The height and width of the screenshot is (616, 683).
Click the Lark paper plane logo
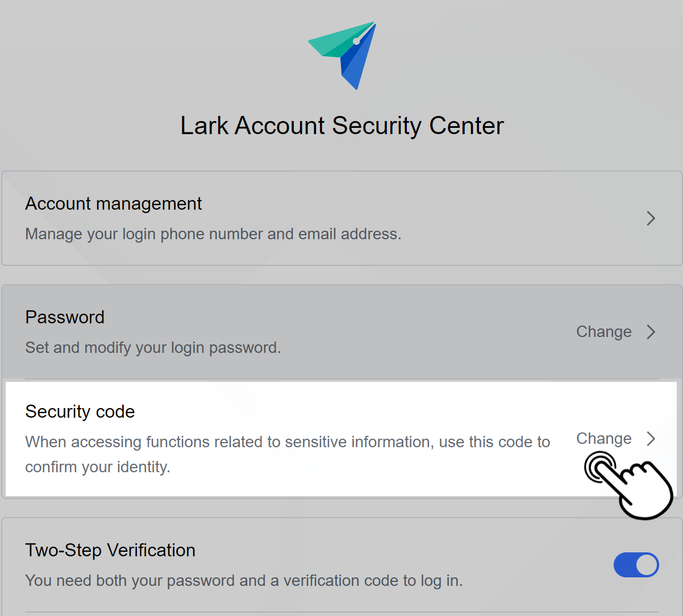(341, 55)
